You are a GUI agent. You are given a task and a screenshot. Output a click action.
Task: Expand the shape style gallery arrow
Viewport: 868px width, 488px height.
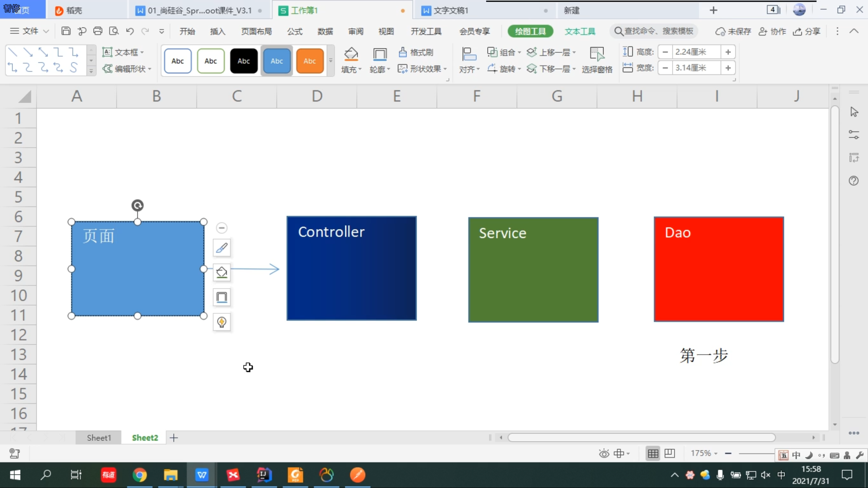click(331, 61)
